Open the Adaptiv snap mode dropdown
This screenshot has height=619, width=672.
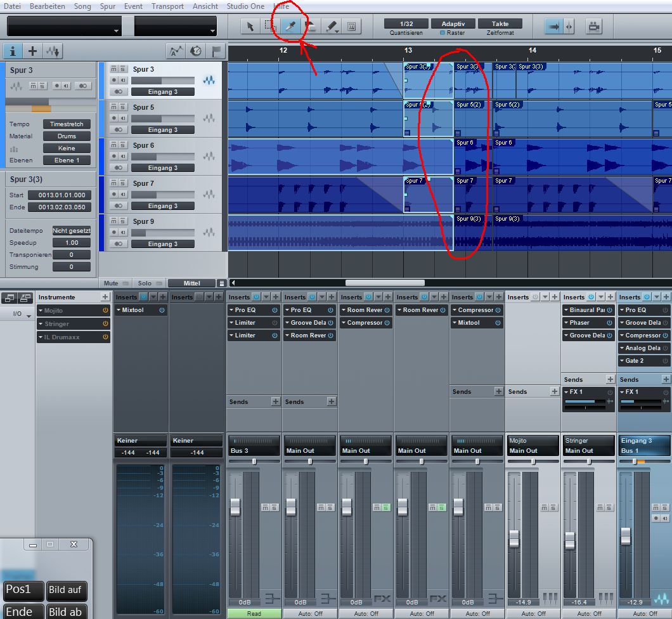coord(453,24)
